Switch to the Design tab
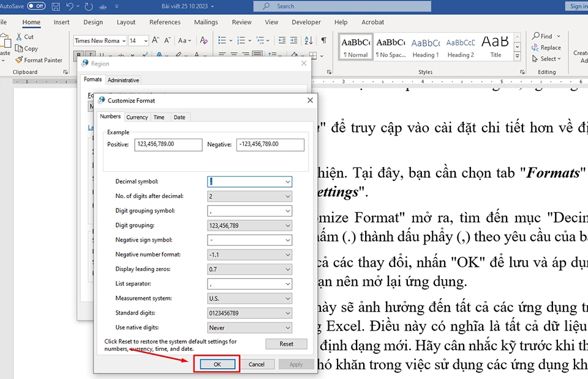 click(x=93, y=22)
